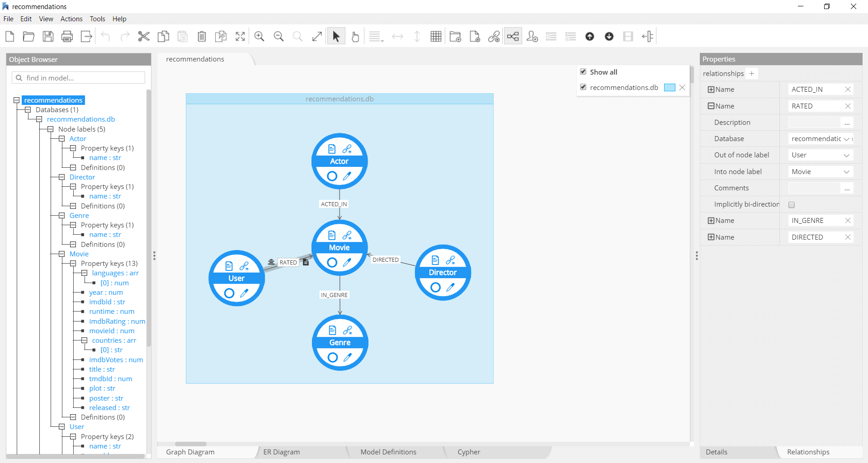Open the Comments ellipsis editor button
The image size is (868, 463).
point(847,188)
